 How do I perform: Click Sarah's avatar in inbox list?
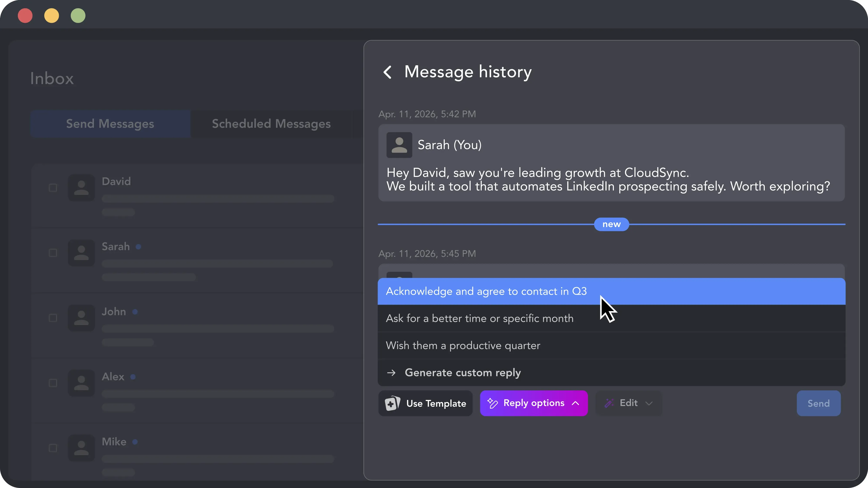[x=81, y=253]
